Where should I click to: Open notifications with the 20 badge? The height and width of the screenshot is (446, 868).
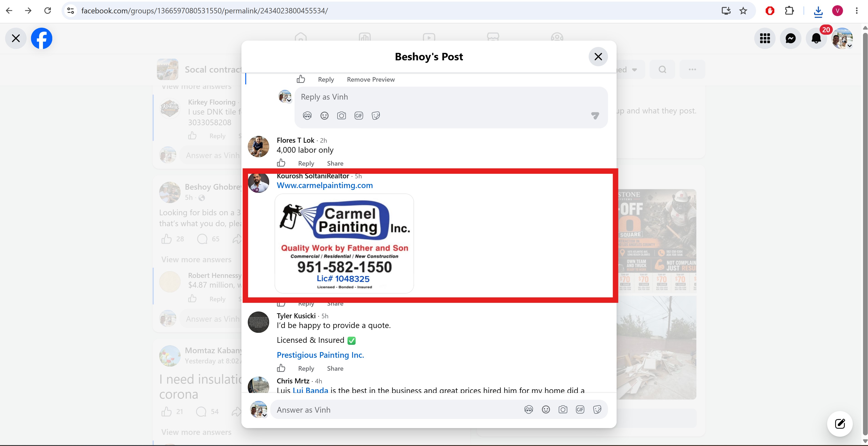[816, 38]
